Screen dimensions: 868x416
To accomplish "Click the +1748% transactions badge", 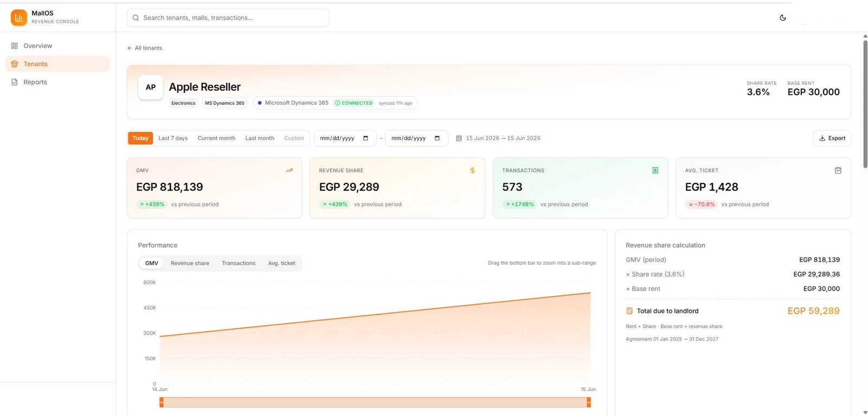I will click(x=520, y=204).
